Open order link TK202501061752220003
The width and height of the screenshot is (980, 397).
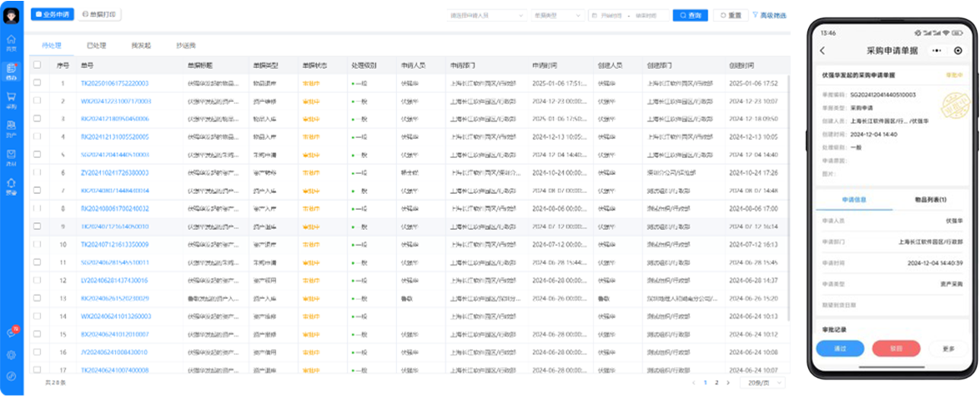tap(115, 84)
